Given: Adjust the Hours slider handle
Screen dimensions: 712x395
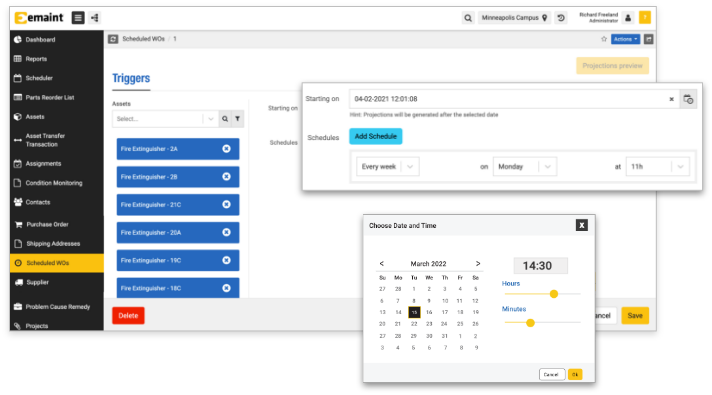Looking at the screenshot, I should (554, 294).
